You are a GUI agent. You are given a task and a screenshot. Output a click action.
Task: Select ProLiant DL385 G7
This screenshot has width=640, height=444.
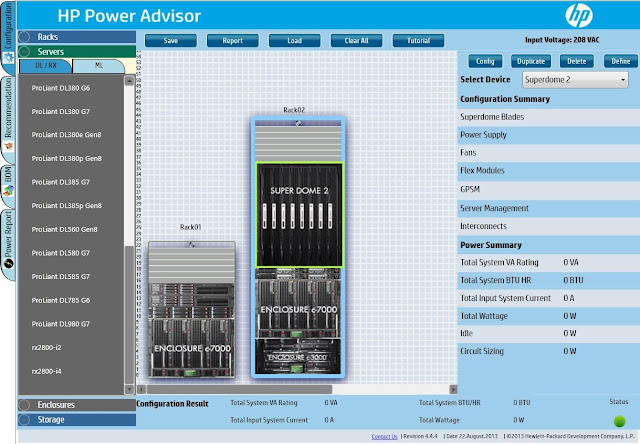(x=60, y=182)
